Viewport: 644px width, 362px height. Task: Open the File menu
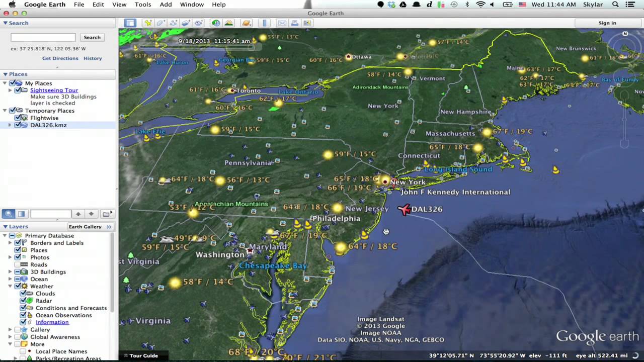[79, 5]
